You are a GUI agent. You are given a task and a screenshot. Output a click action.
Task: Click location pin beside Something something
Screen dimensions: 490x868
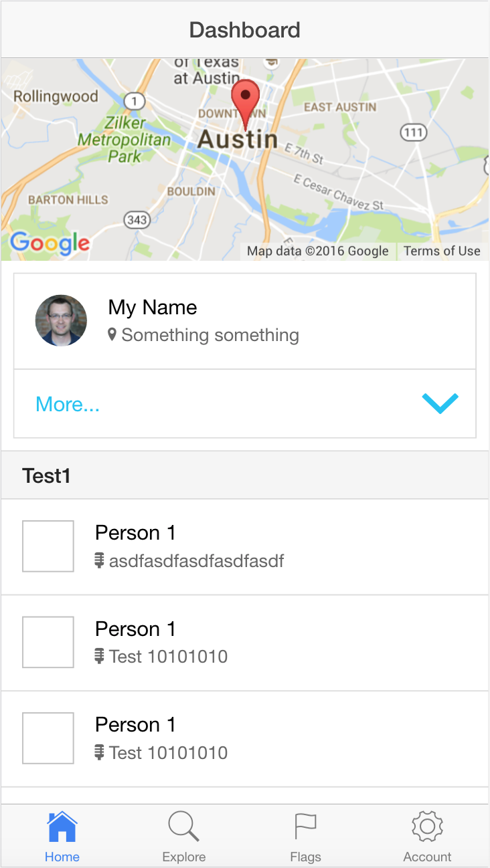(112, 334)
